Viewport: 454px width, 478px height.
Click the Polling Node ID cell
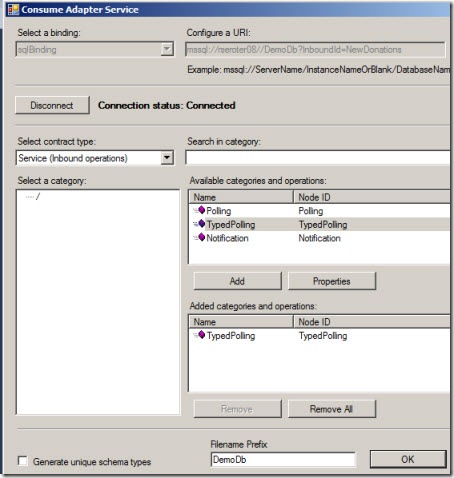(x=311, y=211)
